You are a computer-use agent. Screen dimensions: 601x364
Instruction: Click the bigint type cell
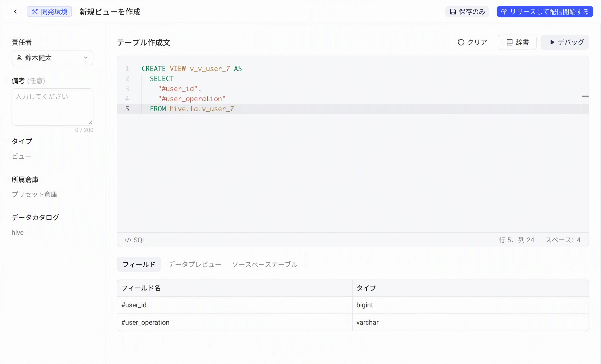[471, 305]
